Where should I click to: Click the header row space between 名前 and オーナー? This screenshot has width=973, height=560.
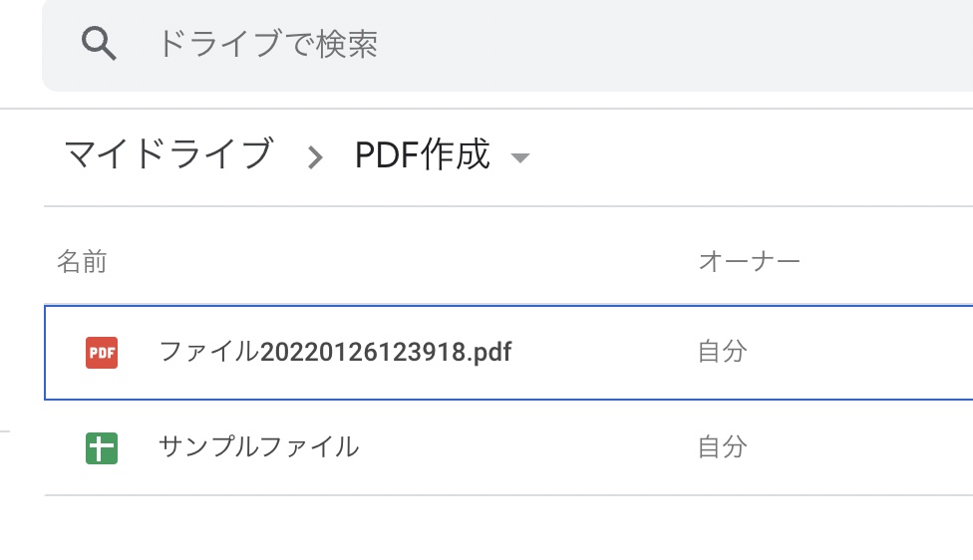(x=399, y=262)
